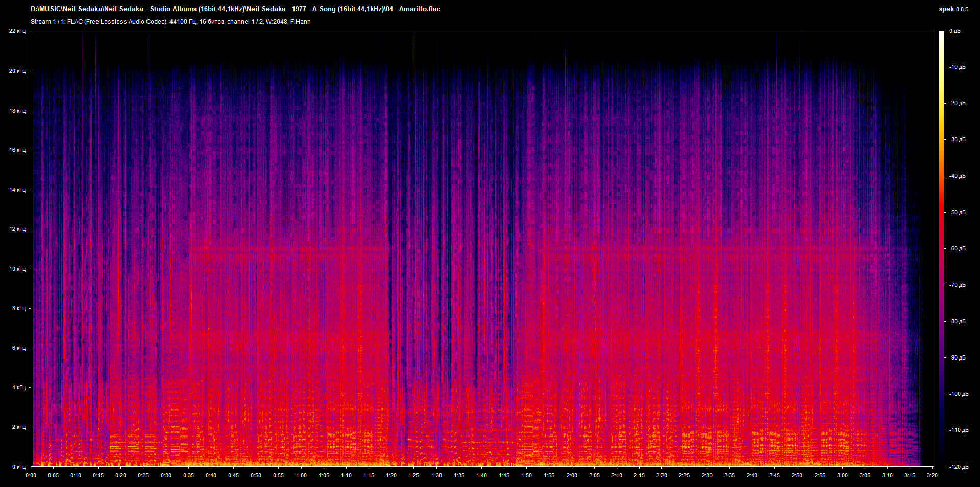The width and height of the screenshot is (980, 487).
Task: Click the 0:30 time axis label
Action: click(166, 475)
